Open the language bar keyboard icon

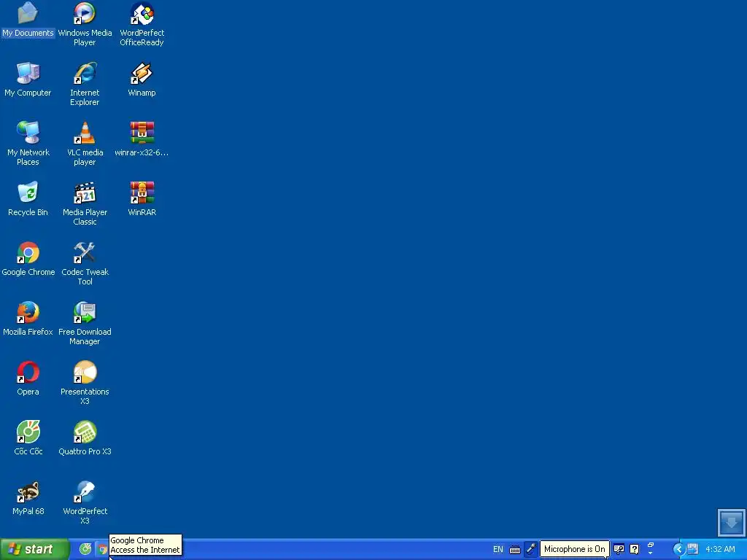(x=515, y=550)
